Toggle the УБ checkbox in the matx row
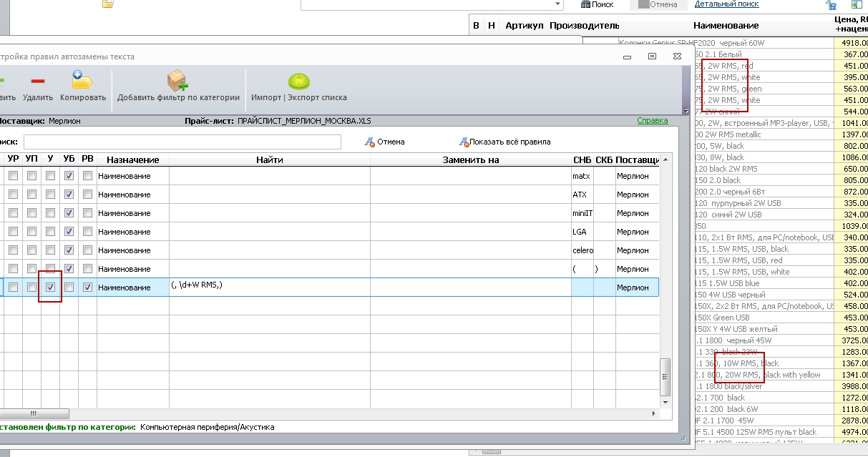Image resolution: width=868 pixels, height=457 pixels. [x=69, y=175]
